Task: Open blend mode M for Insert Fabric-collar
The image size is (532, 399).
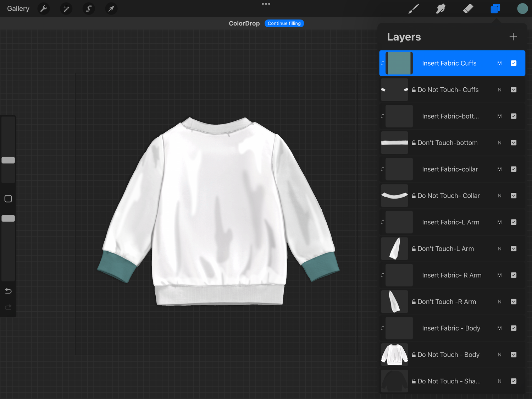Action: coord(499,169)
